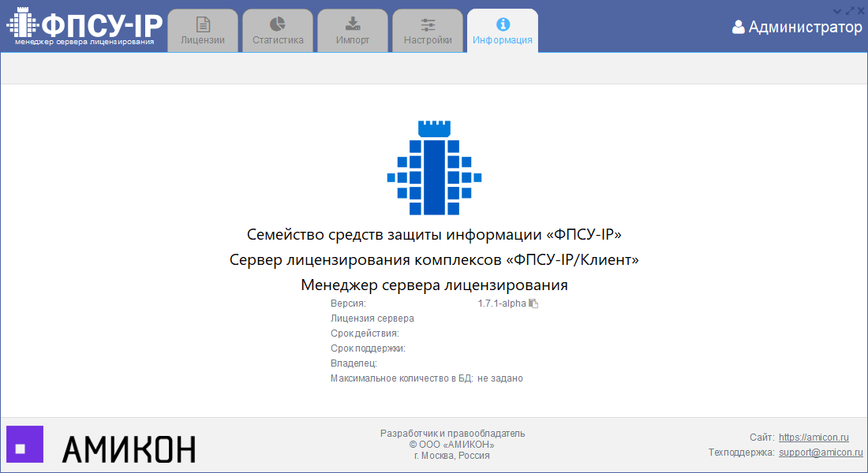Click the АМИКОН wordmark in footer
868x473 pixels.
(129, 449)
